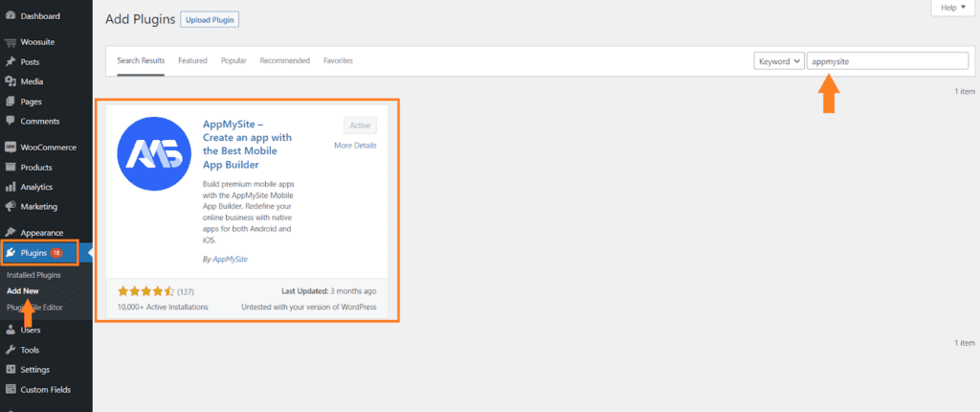Click the Media icon in sidebar
The height and width of the screenshot is (412, 980).
[x=10, y=81]
